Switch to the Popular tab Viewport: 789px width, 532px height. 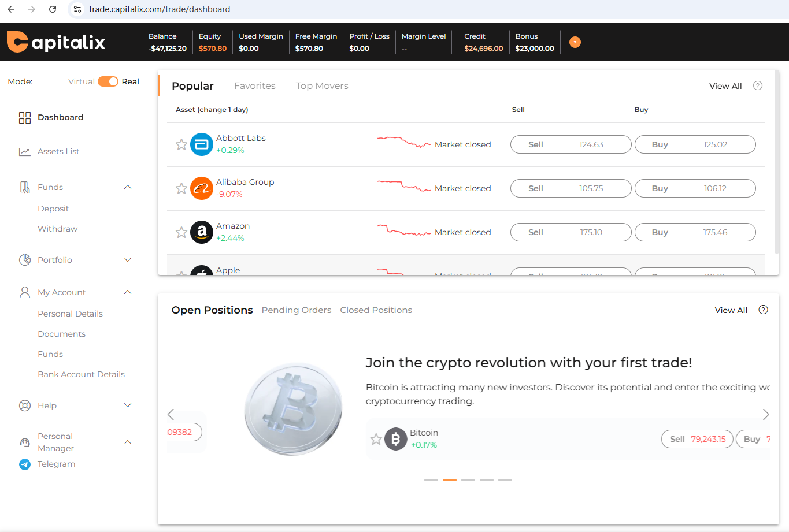pos(192,86)
